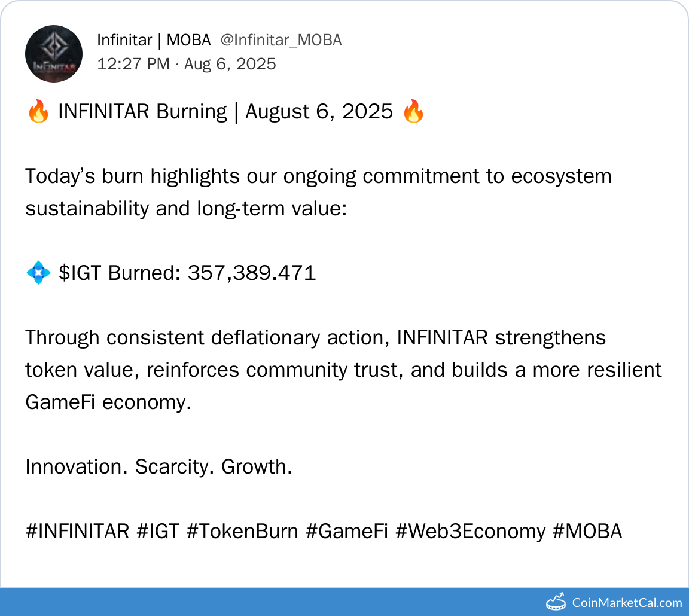Screen dimensions: 689x616
Task: Click the blue diamond IGT icon
Action: point(38,273)
